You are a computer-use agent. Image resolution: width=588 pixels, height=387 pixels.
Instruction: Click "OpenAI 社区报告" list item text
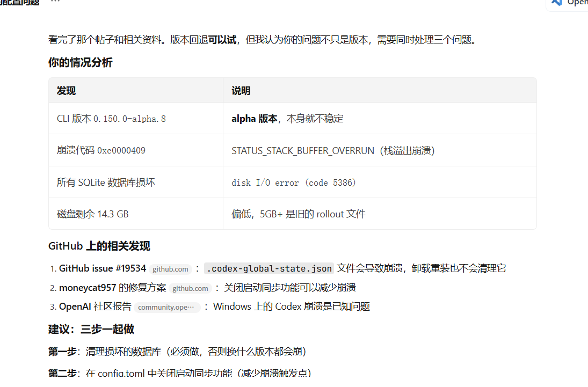95,306
